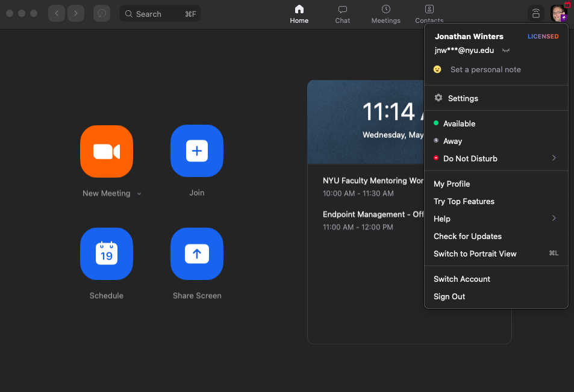Open Settings from the profile menu

click(x=496, y=98)
